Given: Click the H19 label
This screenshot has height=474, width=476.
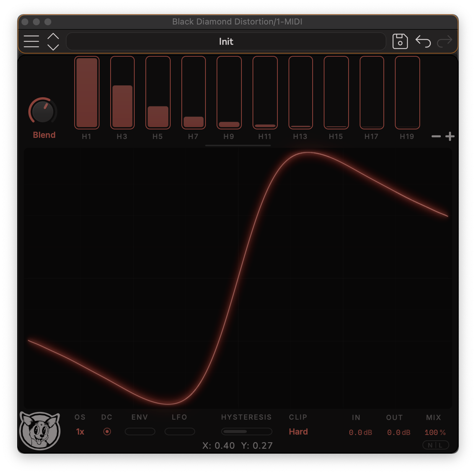Looking at the screenshot, I should tap(407, 136).
